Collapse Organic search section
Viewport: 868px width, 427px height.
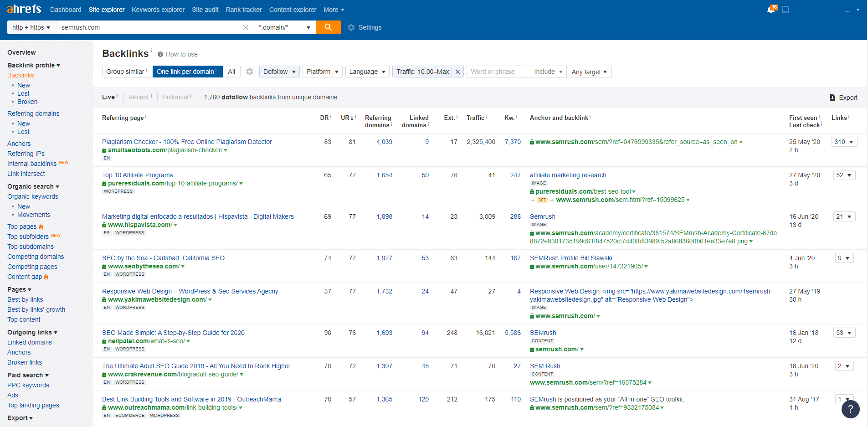coord(33,186)
